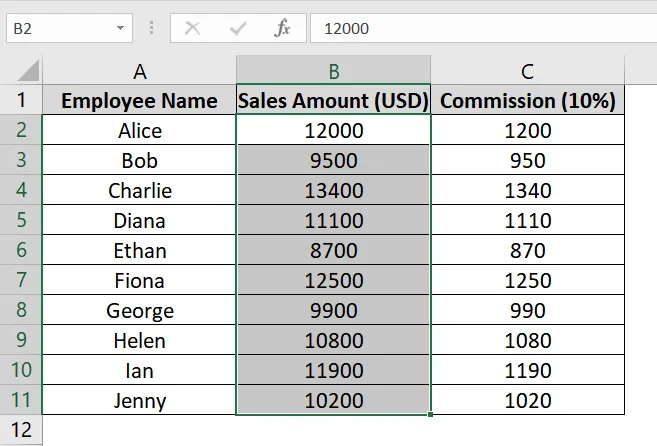Viewport: 657px width, 446px height.
Task: Select the cell containing Helen
Action: (x=140, y=340)
